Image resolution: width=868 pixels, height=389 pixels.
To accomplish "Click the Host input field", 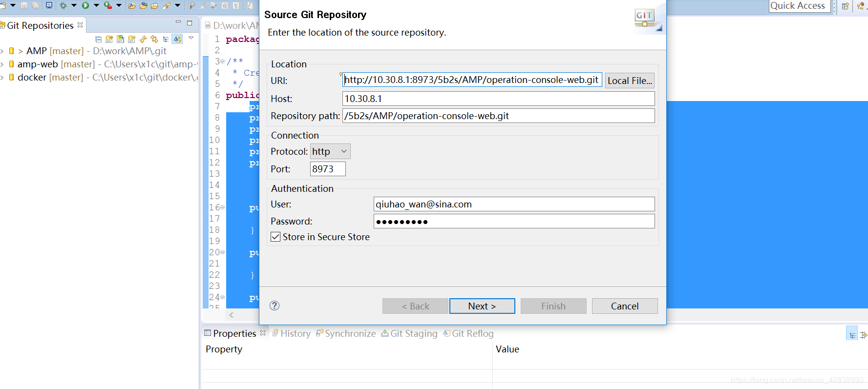I will tap(499, 99).
